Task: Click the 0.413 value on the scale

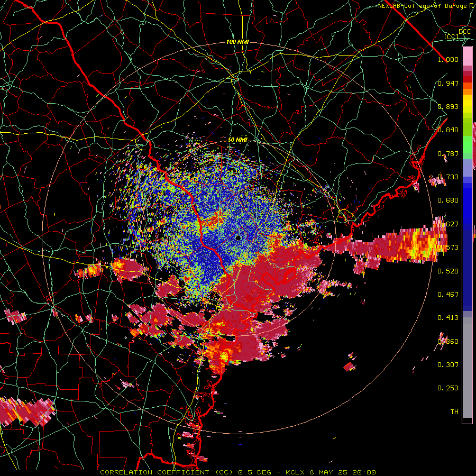Action: pyautogui.click(x=448, y=317)
